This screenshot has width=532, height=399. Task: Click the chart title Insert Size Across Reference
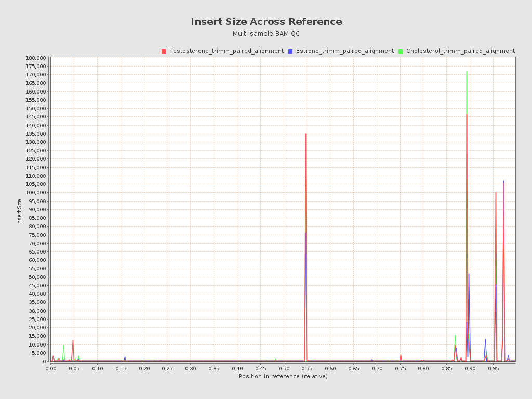click(x=267, y=22)
